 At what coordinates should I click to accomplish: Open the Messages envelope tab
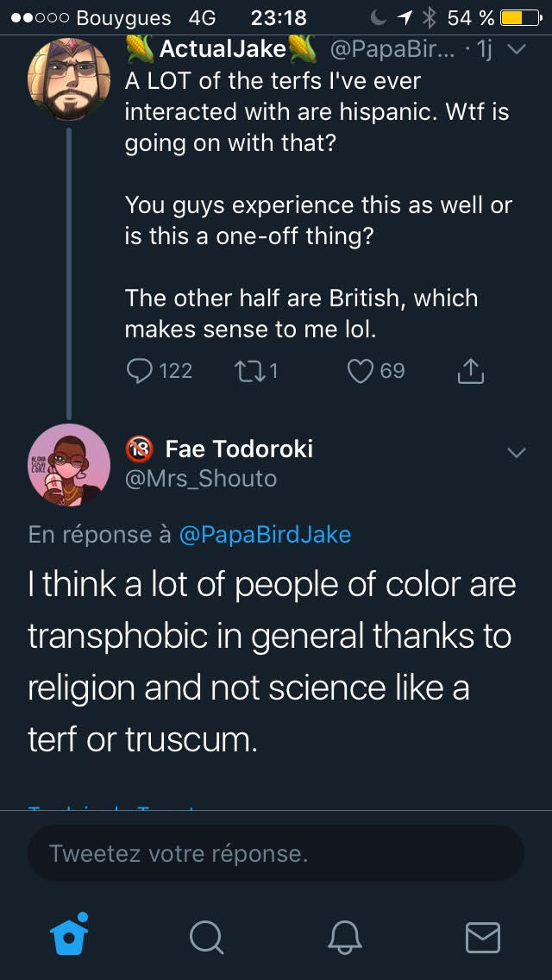click(482, 936)
